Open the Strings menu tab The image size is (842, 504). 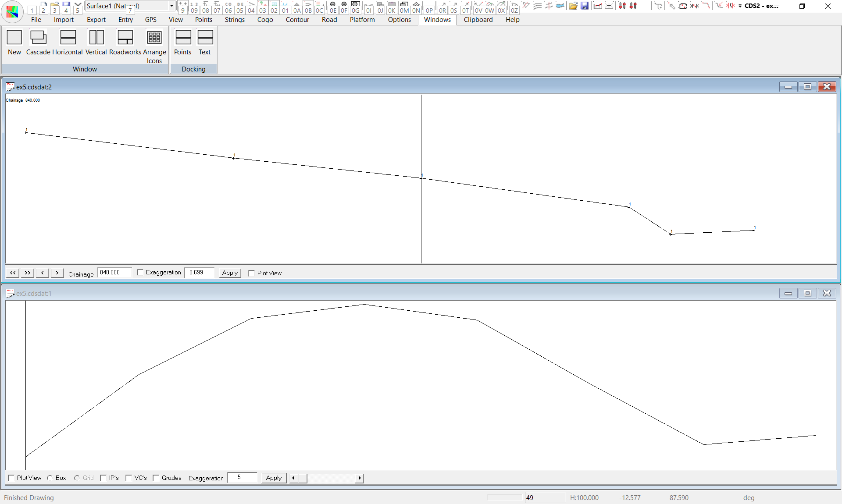[235, 20]
